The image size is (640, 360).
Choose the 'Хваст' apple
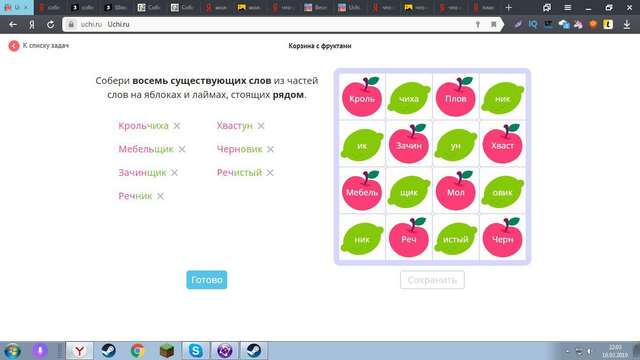[x=502, y=144]
